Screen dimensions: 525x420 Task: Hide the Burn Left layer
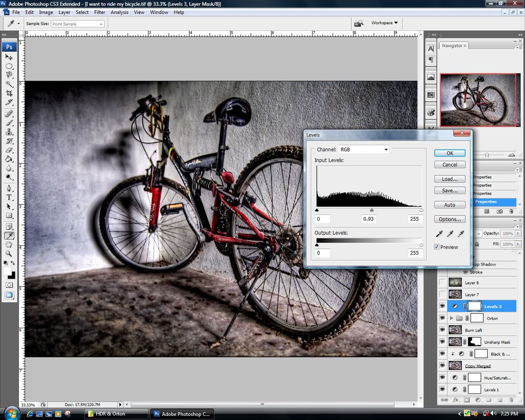(x=442, y=330)
